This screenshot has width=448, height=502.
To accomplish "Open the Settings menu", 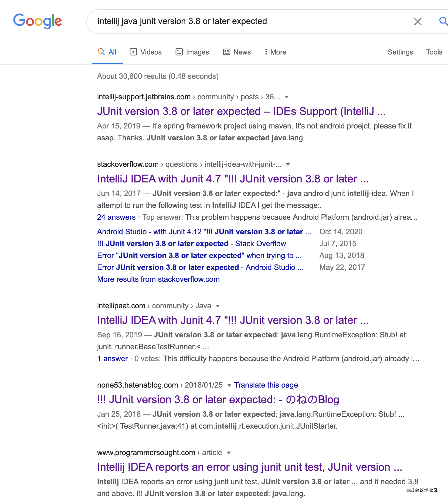I will (x=400, y=52).
